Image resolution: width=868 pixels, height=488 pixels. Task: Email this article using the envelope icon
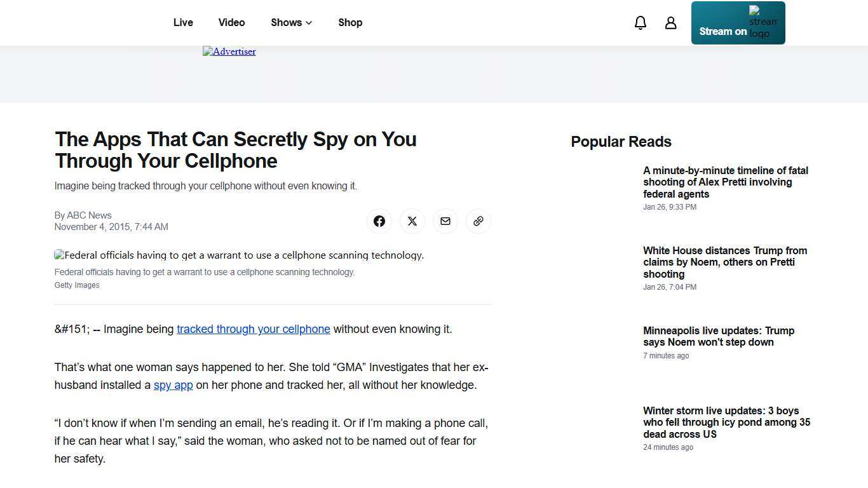445,221
